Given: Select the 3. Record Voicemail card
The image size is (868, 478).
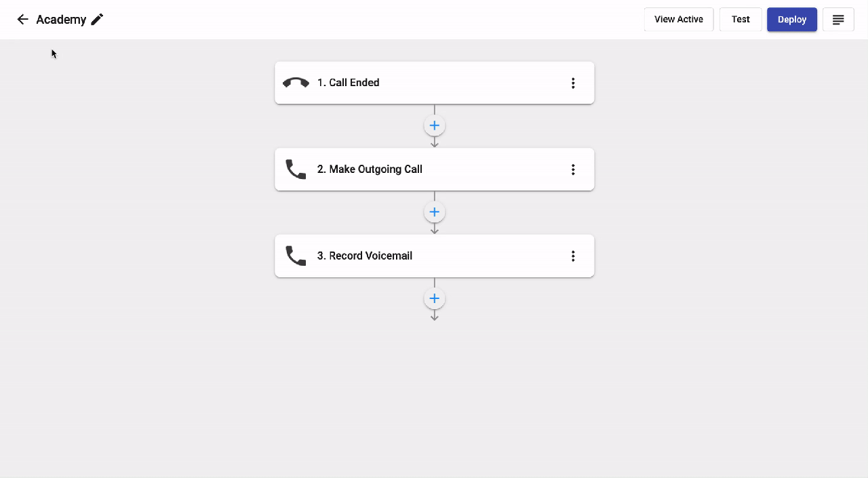Looking at the screenshot, I should pyautogui.click(x=435, y=256).
